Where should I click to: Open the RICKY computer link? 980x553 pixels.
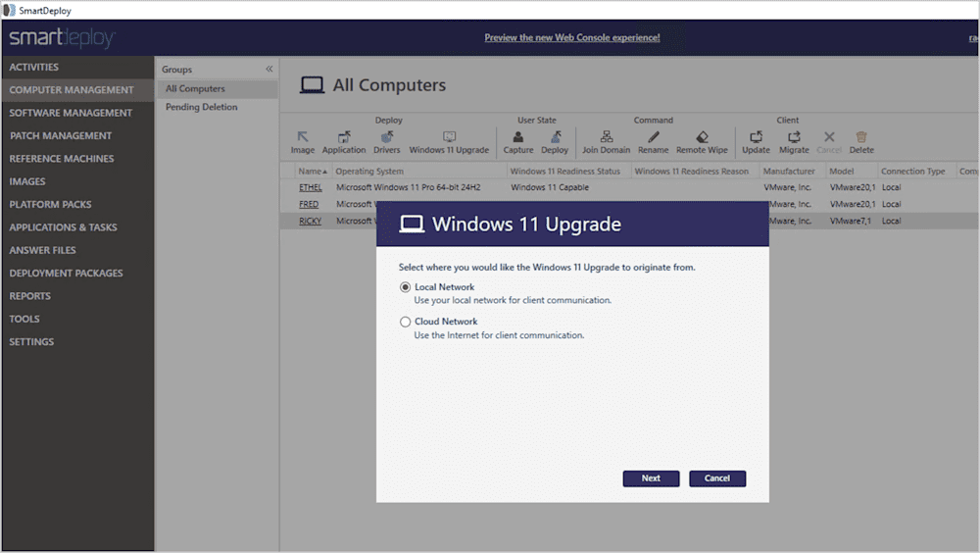tap(310, 221)
